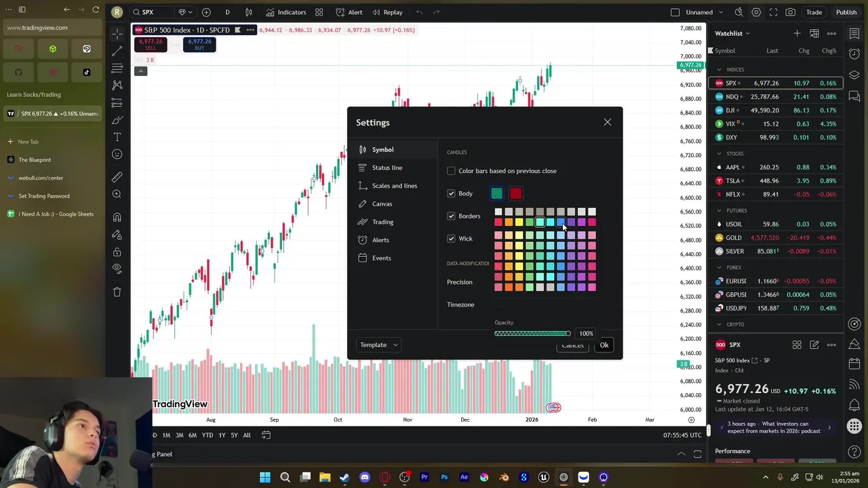868x488 pixels.
Task: Uncheck the Body checkbox
Action: click(x=451, y=194)
